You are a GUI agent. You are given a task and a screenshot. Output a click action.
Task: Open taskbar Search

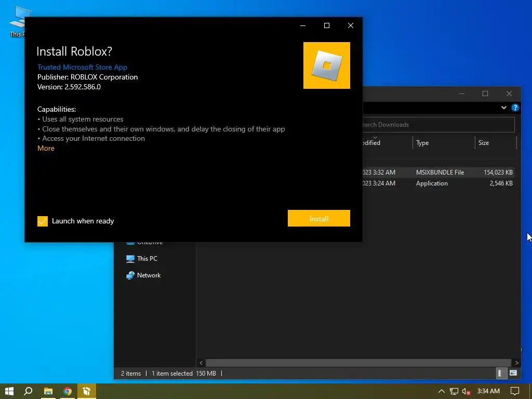pos(29,391)
